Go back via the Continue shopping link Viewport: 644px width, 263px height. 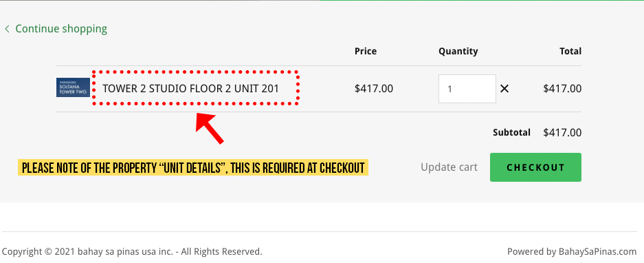[x=61, y=29]
